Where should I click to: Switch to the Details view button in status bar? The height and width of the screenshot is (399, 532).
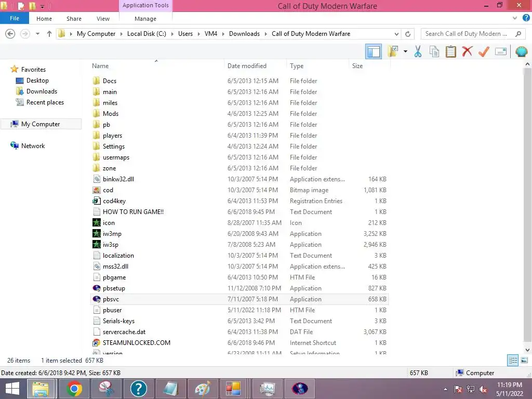point(513,361)
